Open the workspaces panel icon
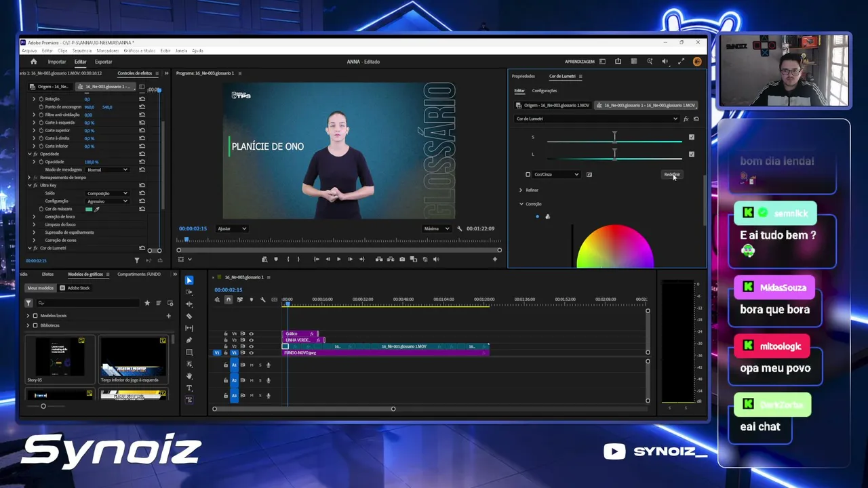The height and width of the screenshot is (488, 868). [602, 62]
